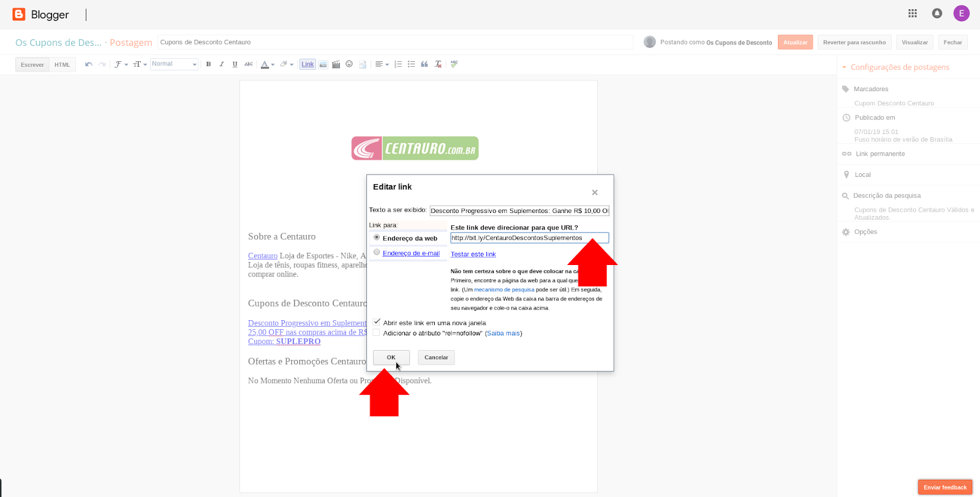The width and height of the screenshot is (980, 497).
Task: Click the Centauro link in post
Action: [x=263, y=256]
